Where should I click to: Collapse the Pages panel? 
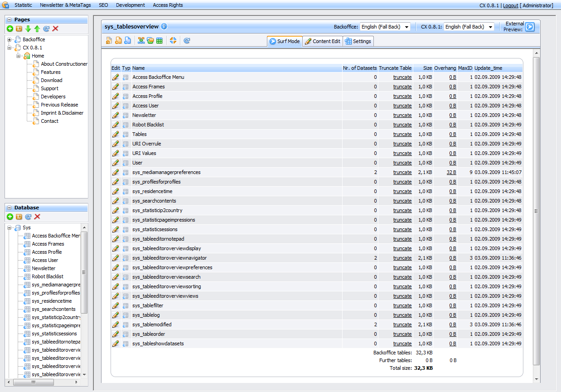click(10, 19)
